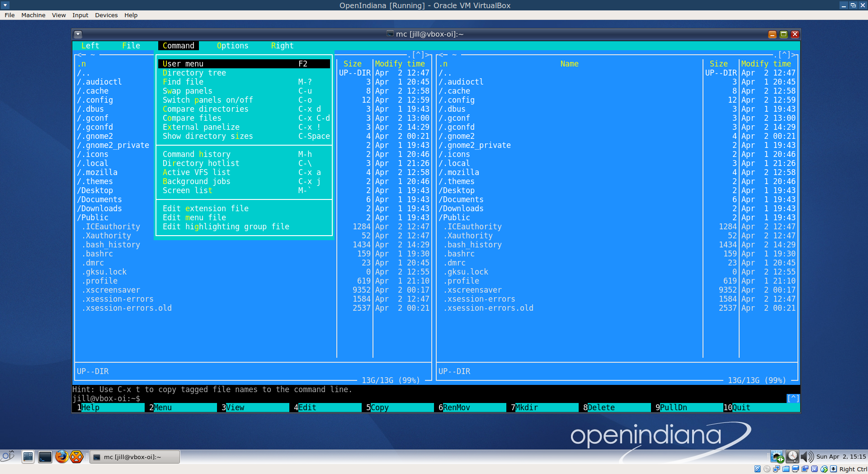Open the network connection tray icon
Screen dimensions: 868x474
pyautogui.click(x=777, y=457)
